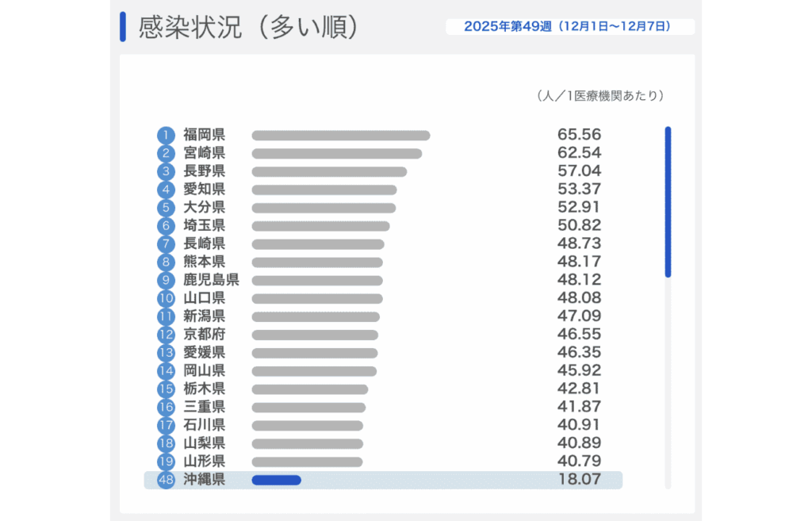This screenshot has height=521, width=812.
Task: Select the 埼玉県 prefecture name
Action: (x=204, y=226)
